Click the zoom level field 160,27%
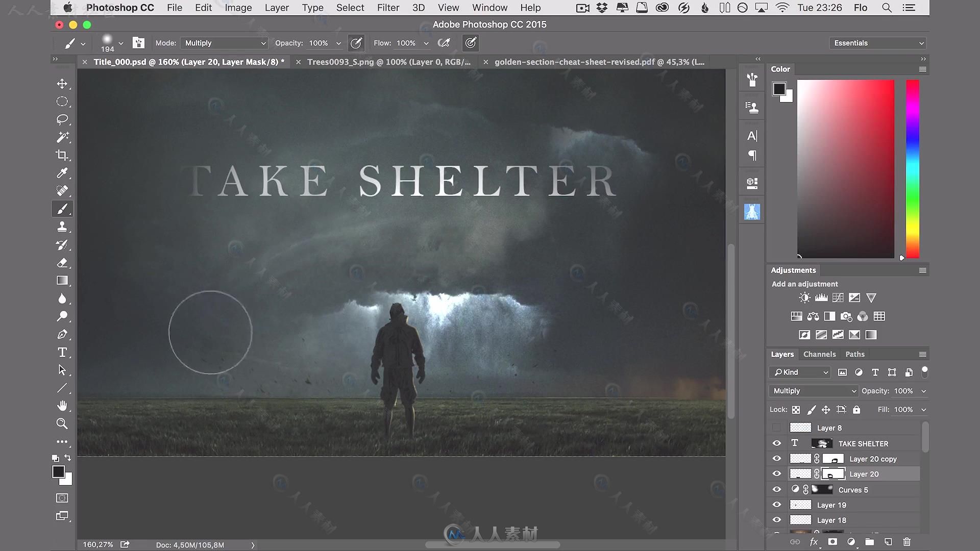This screenshot has width=980, height=551. [x=98, y=545]
